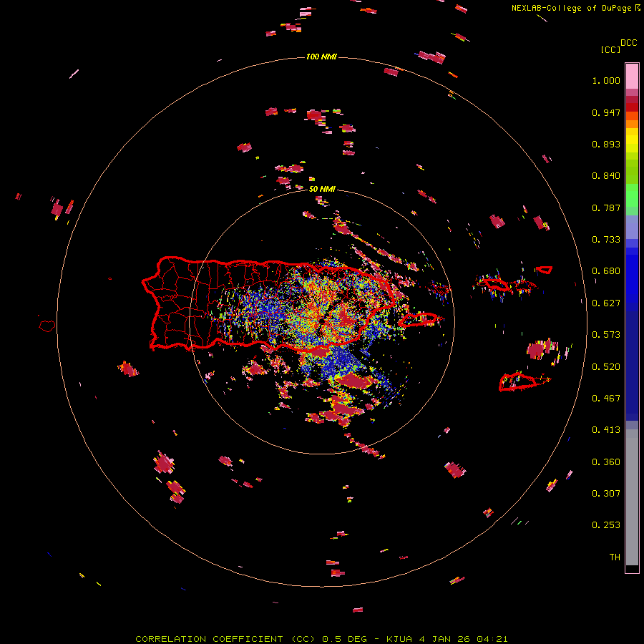Click the 0.253 legend value
The image size is (644, 644).
[606, 525]
